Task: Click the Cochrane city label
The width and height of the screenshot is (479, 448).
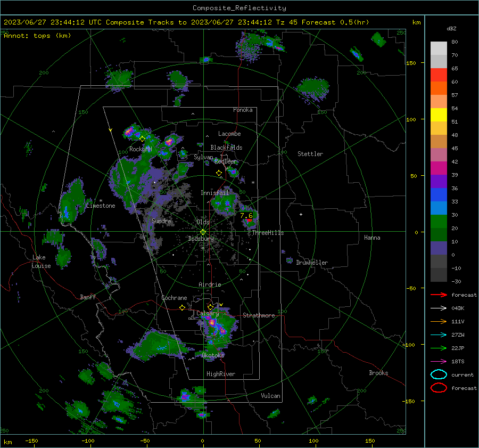Action: [174, 298]
